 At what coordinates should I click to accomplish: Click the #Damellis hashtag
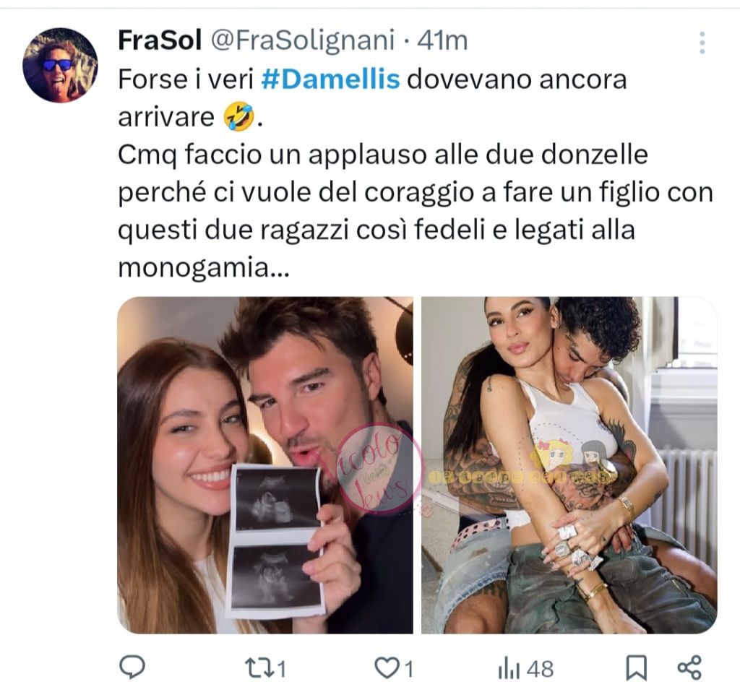330,79
